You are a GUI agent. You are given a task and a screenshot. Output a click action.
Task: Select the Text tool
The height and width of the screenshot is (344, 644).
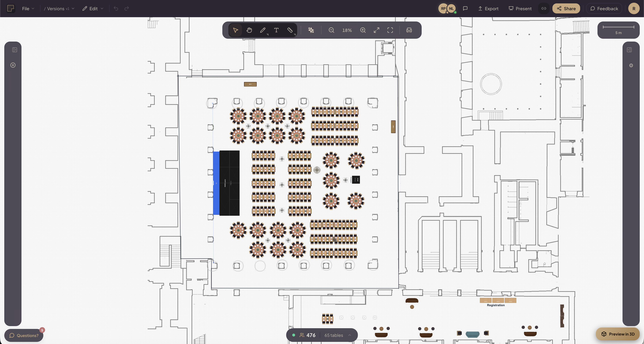coord(276,30)
